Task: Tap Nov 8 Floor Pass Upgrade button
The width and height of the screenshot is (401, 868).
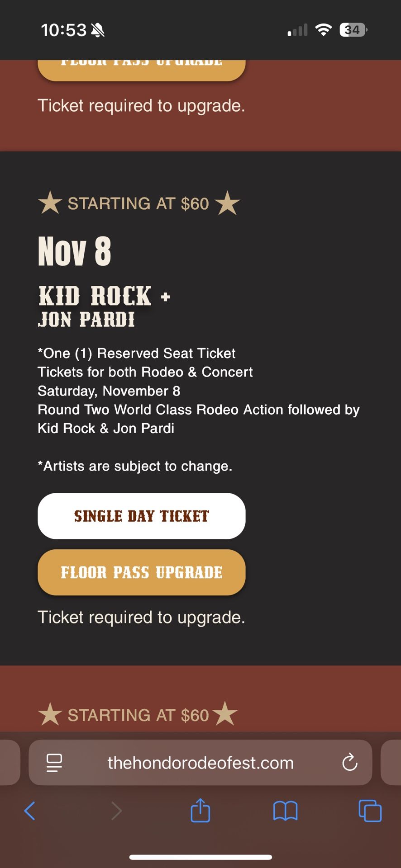Action: 142,572
